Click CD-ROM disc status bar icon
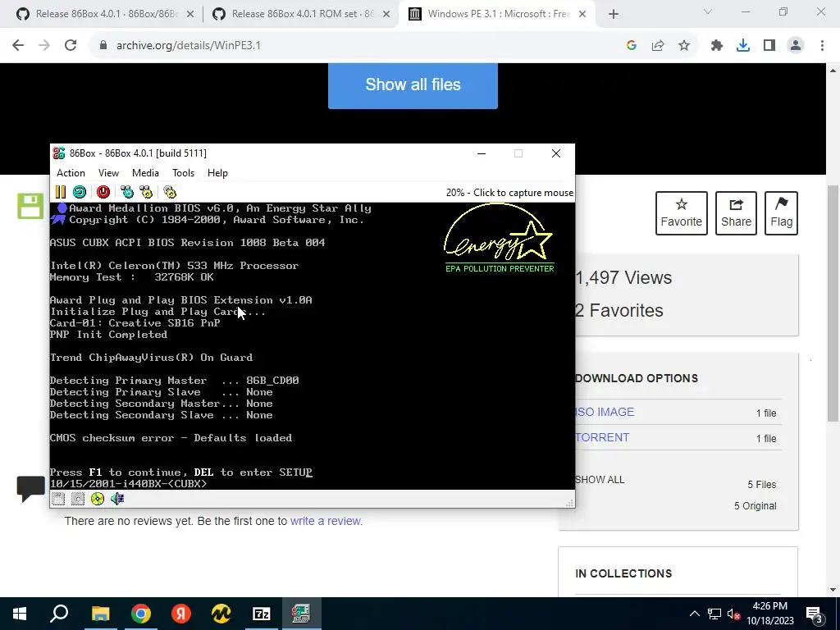The image size is (840, 630). point(98,499)
